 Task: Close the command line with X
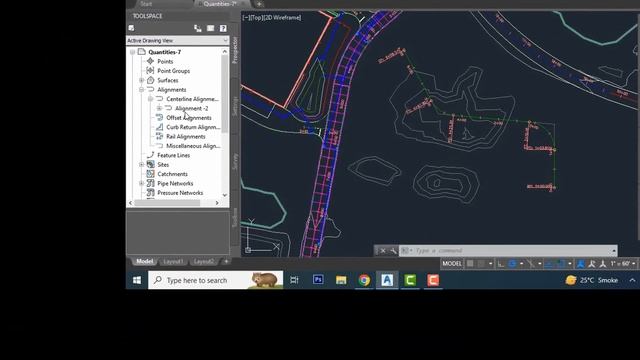pos(383,251)
